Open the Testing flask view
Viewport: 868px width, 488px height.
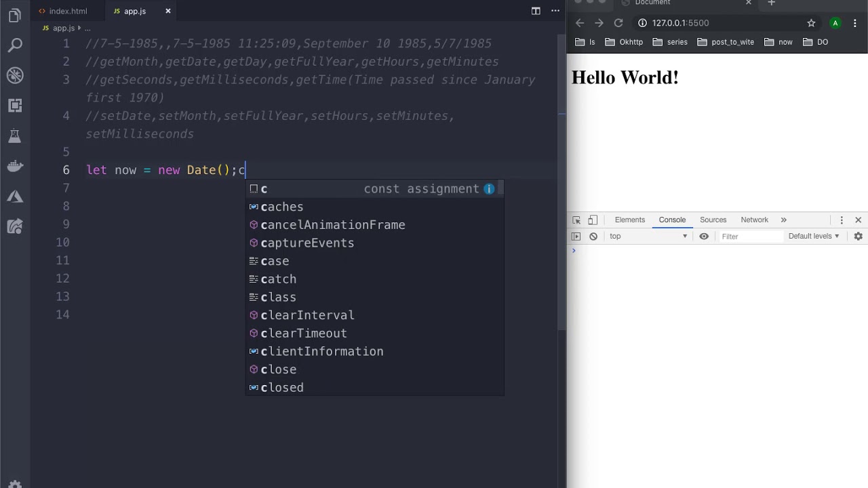coord(15,136)
